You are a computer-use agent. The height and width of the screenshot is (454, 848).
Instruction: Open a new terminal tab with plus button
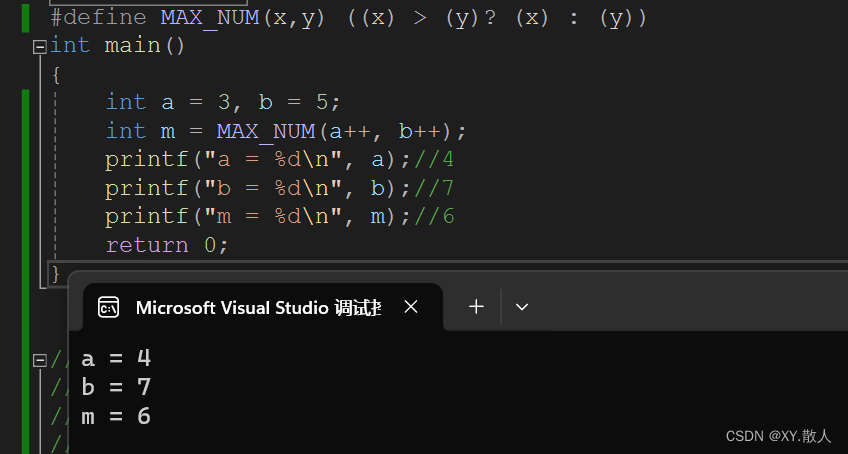click(x=477, y=307)
